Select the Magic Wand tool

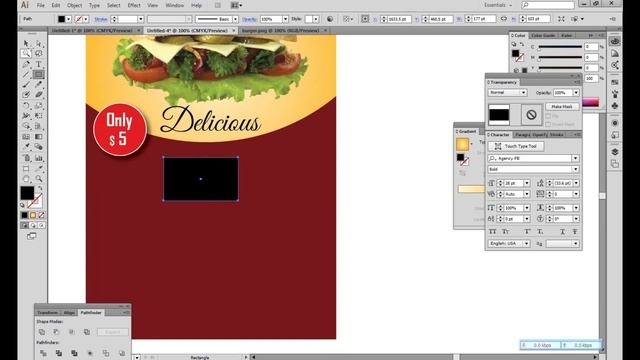(26, 53)
